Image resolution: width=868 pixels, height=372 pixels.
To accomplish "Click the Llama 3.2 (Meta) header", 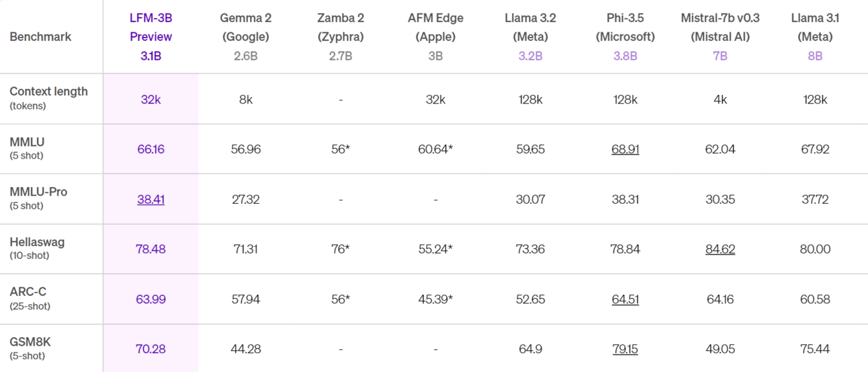I will pyautogui.click(x=530, y=36).
